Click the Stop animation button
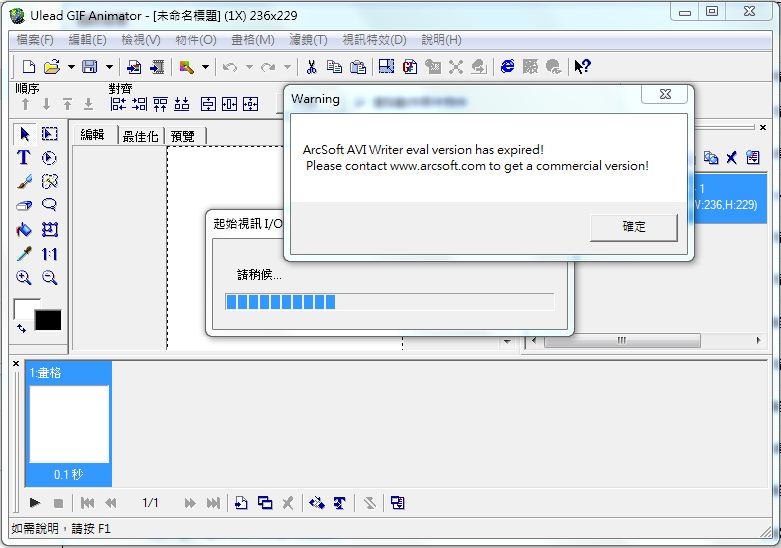 coord(58,503)
